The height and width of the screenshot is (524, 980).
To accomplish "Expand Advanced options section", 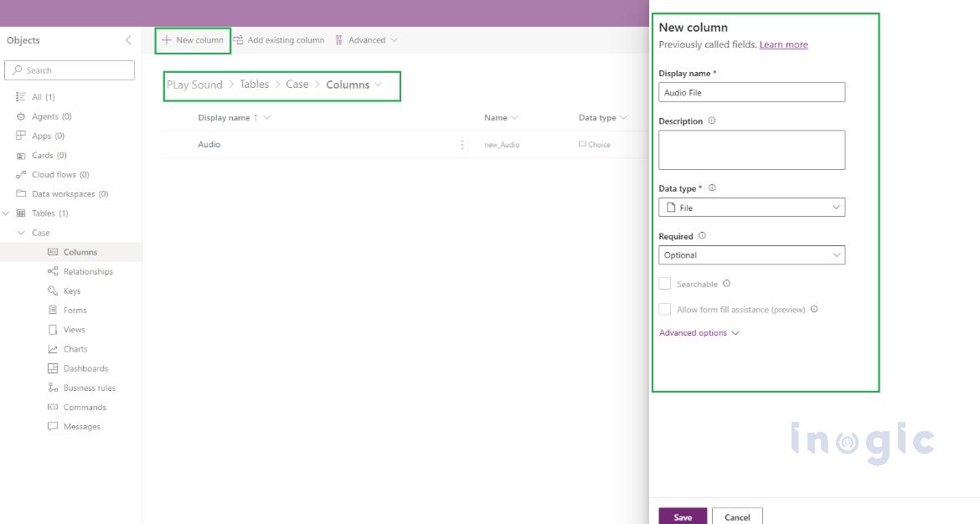I will coord(699,333).
